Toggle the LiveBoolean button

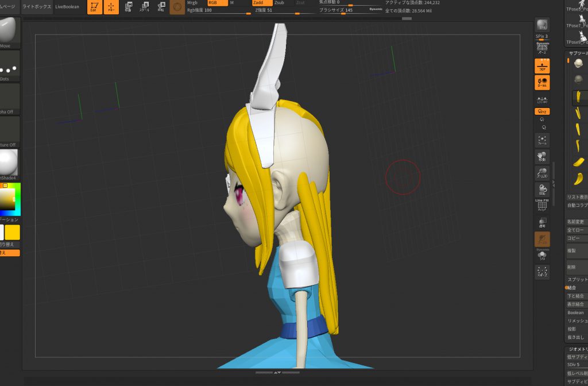67,7
